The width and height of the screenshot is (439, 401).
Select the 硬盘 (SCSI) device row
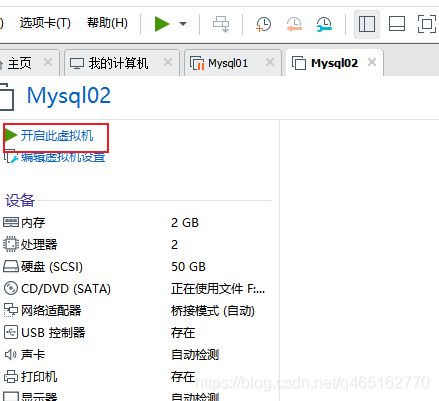(x=137, y=267)
